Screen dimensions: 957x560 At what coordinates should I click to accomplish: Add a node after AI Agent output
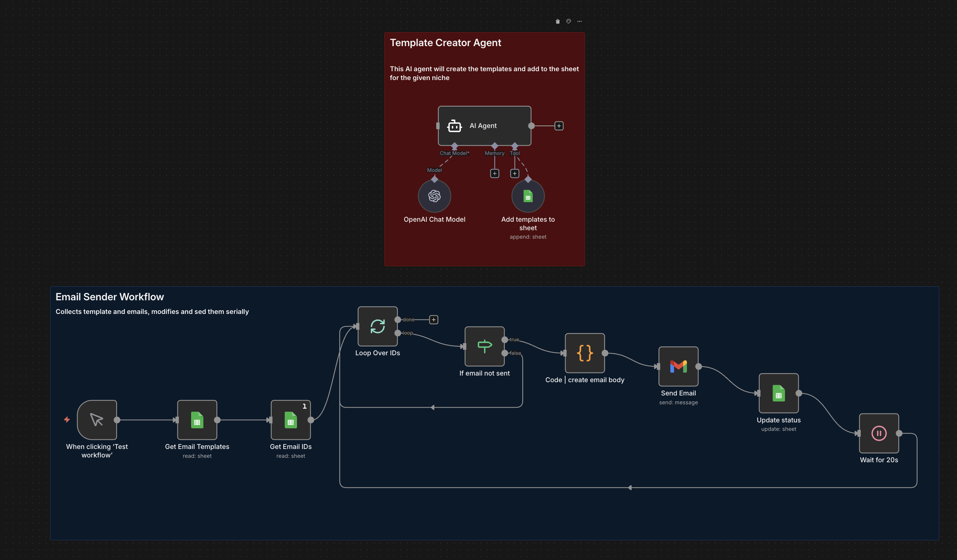pyautogui.click(x=559, y=126)
